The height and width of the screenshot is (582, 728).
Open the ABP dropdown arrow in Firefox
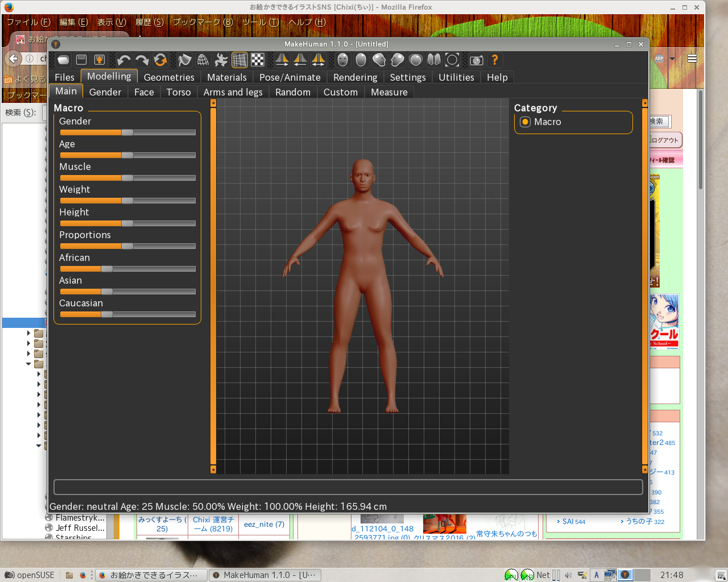[x=672, y=59]
